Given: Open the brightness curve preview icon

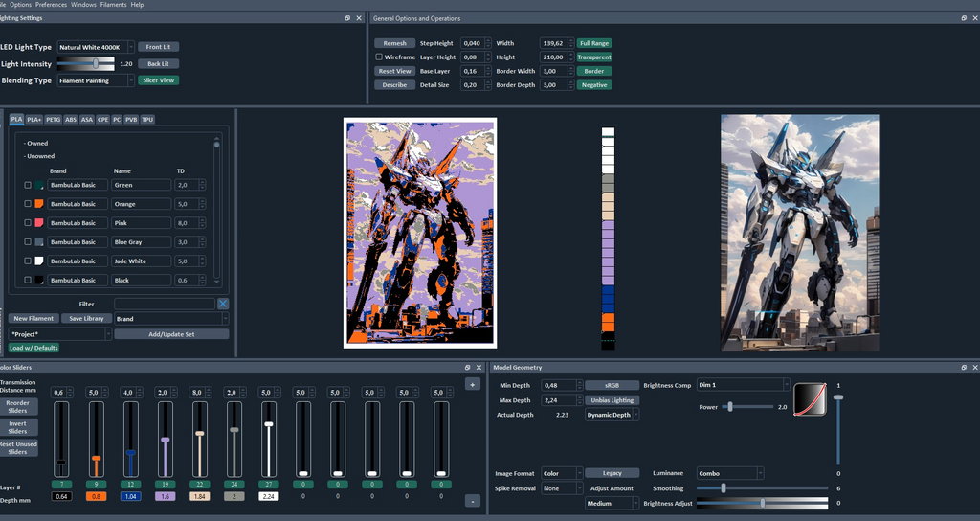Looking at the screenshot, I should (x=810, y=399).
